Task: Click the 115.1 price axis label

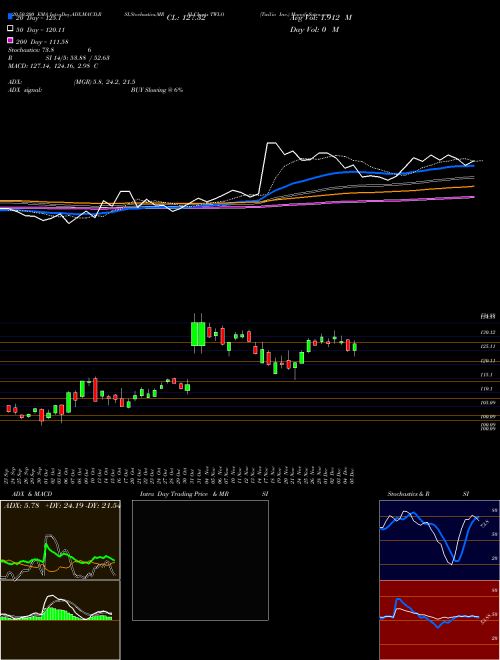Action: 487,375
